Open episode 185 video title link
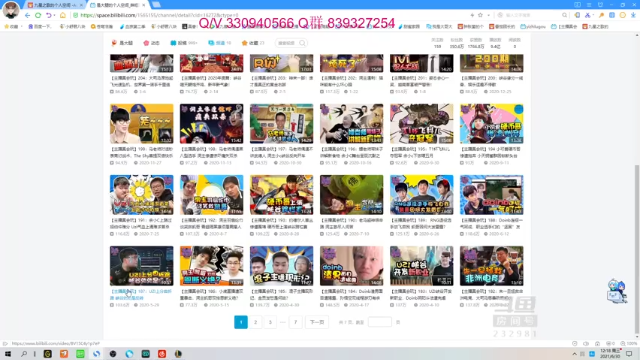Image resolution: width=640 pixels, height=360 pixels. pyautogui.click(x=282, y=295)
